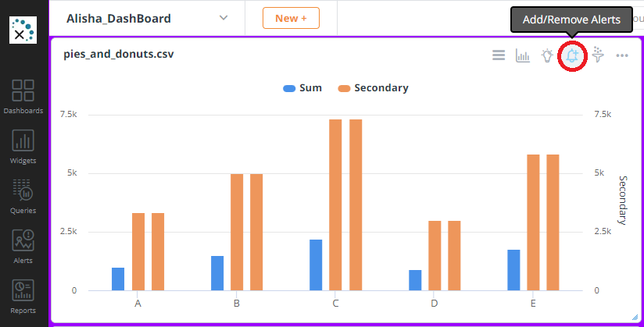Click the resize handle at widget corner
This screenshot has height=327, width=644.
(634, 316)
